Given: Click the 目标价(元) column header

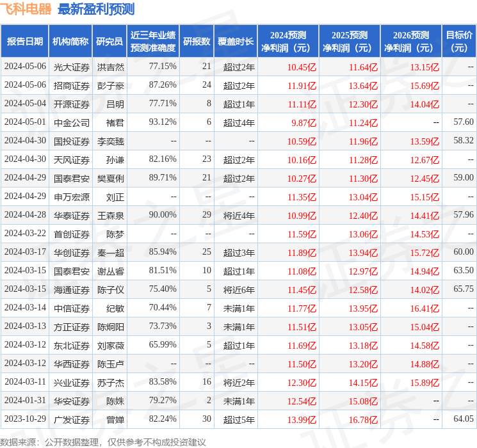Looking at the screenshot, I should (x=459, y=42).
